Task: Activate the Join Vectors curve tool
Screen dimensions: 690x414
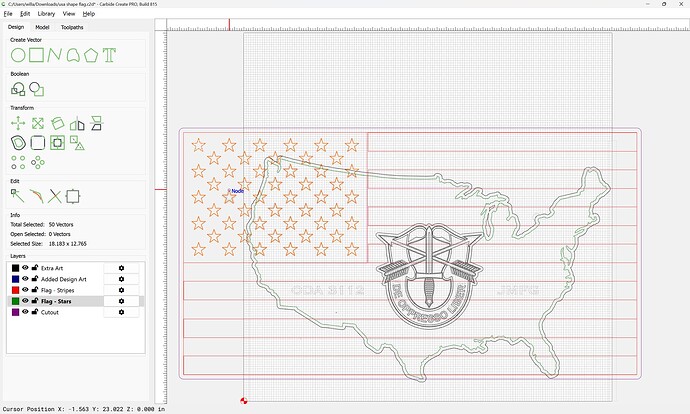Action: coord(37,196)
